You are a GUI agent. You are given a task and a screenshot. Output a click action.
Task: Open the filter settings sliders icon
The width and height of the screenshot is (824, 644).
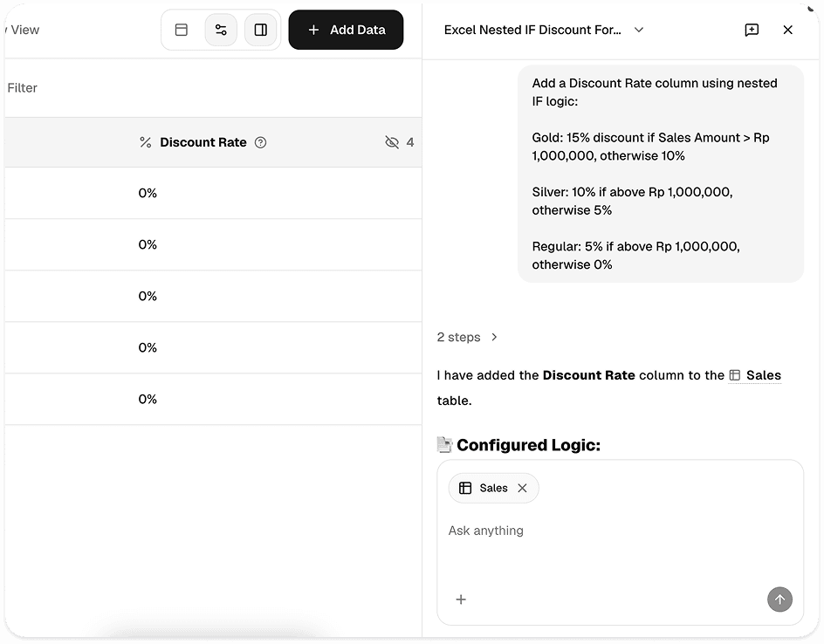221,30
